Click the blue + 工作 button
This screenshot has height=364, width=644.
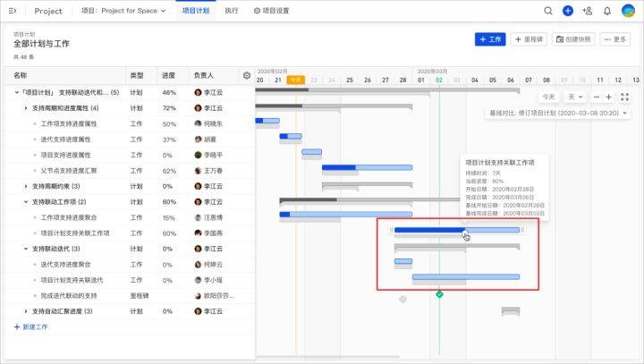tap(490, 39)
